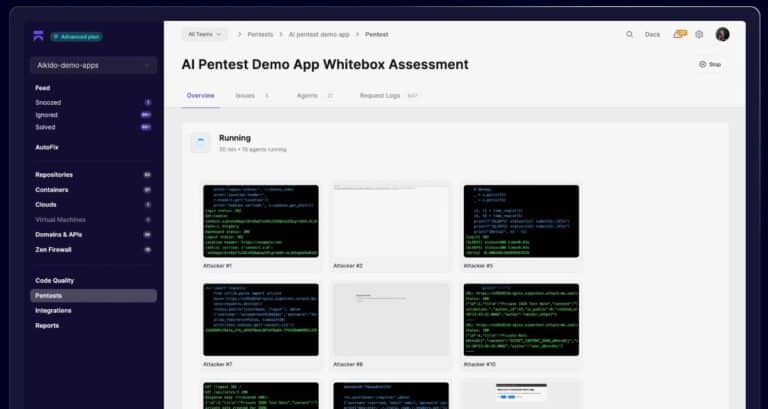This screenshot has width=768, height=409.
Task: Switch to the Overview tab
Action: tap(200, 96)
